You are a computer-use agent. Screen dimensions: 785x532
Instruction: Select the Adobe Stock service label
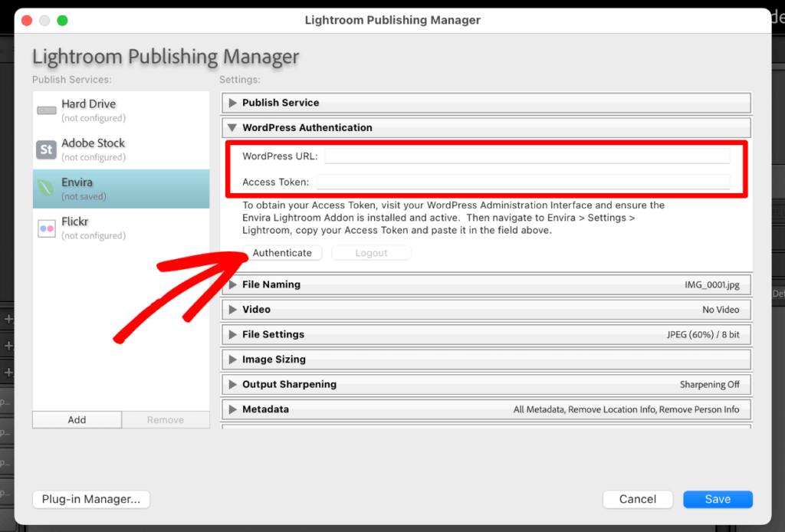click(x=93, y=143)
